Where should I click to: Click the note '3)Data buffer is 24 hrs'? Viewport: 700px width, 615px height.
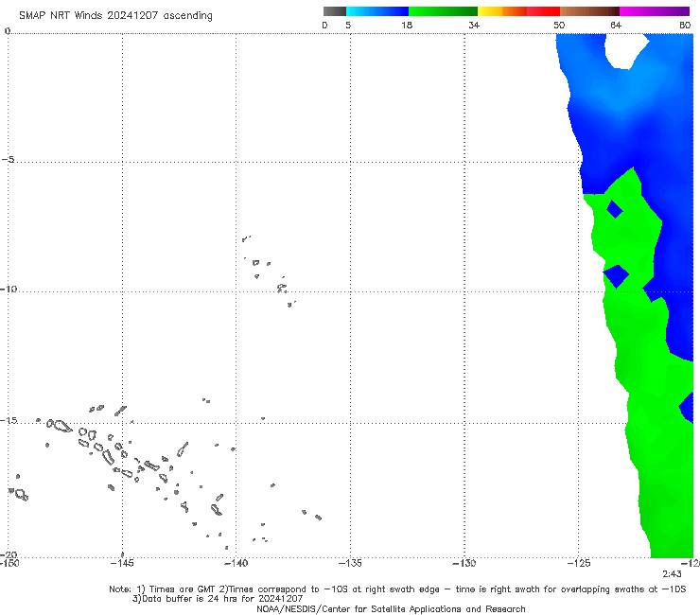click(218, 599)
